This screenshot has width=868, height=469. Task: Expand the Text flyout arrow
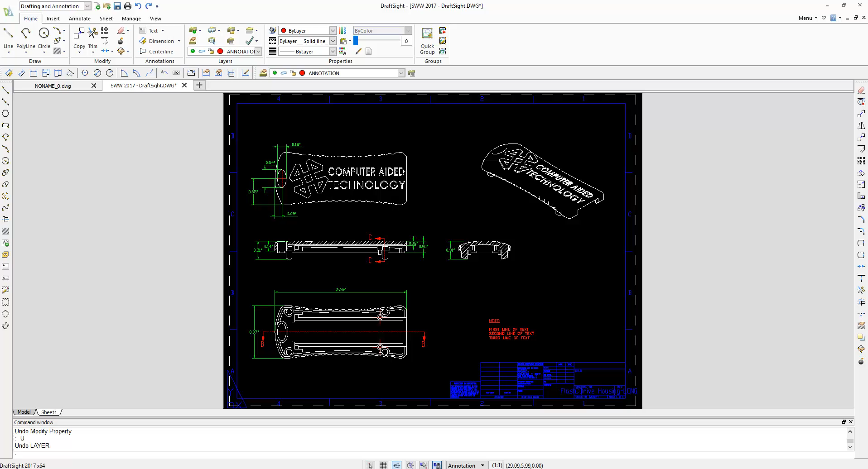coord(163,31)
